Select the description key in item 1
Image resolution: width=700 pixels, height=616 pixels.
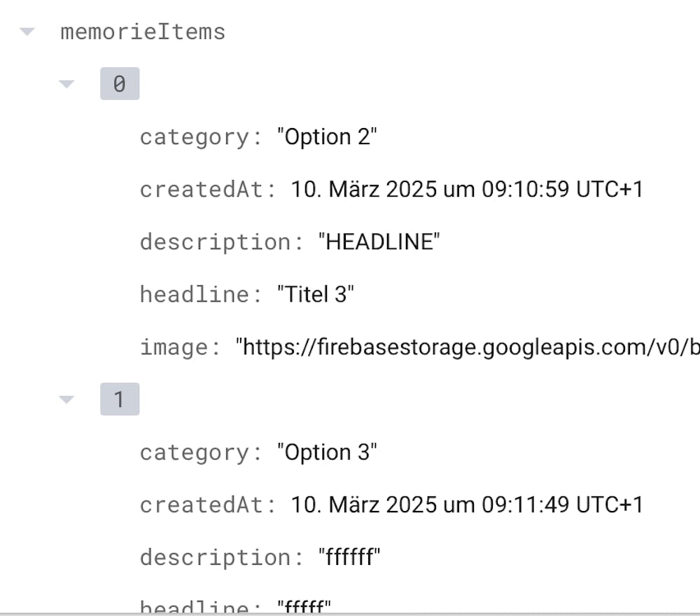pyautogui.click(x=220, y=558)
